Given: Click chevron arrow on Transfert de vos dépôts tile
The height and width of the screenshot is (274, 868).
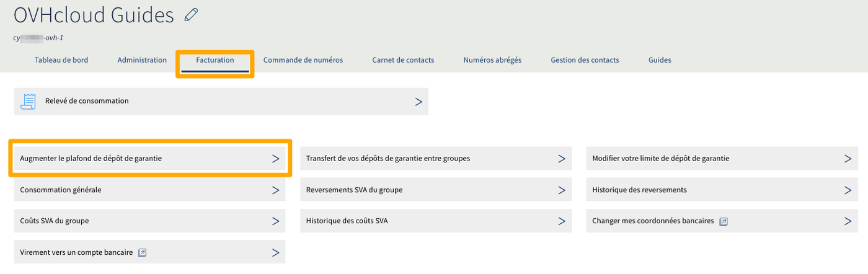Looking at the screenshot, I should (561, 159).
